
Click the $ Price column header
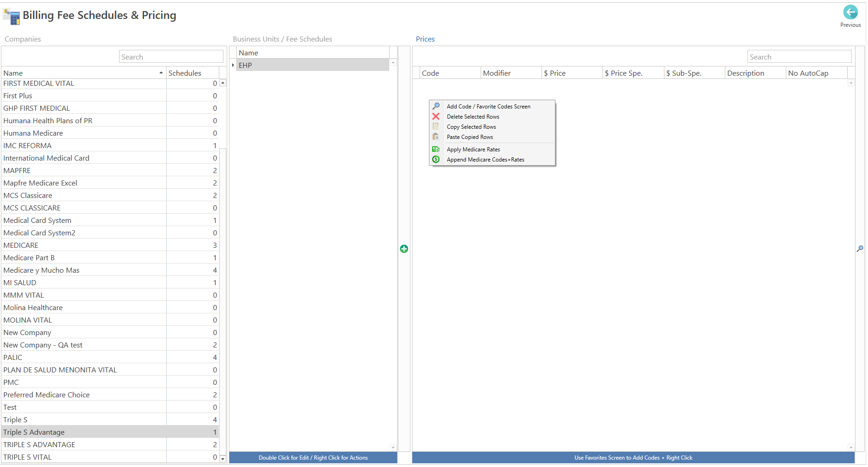pos(573,73)
